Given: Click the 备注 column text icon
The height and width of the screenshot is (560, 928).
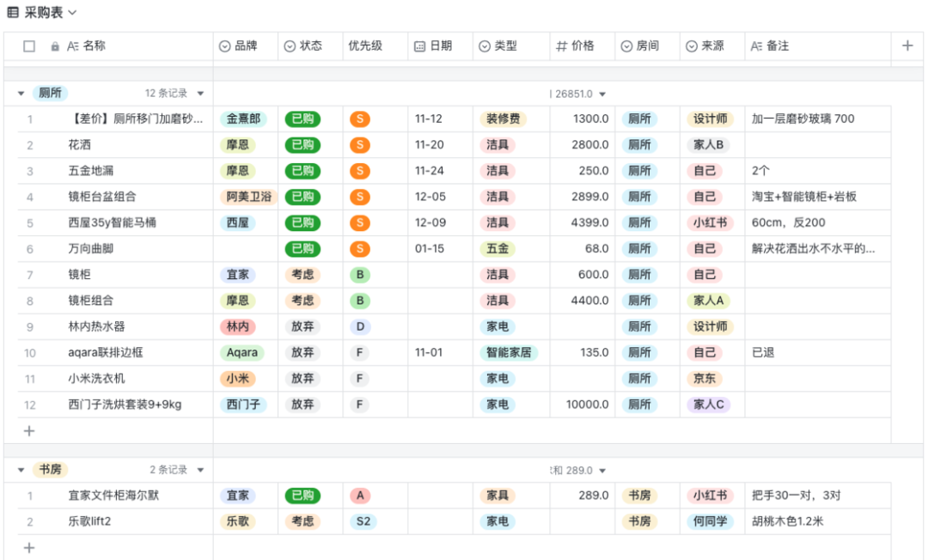Looking at the screenshot, I should click(x=756, y=46).
